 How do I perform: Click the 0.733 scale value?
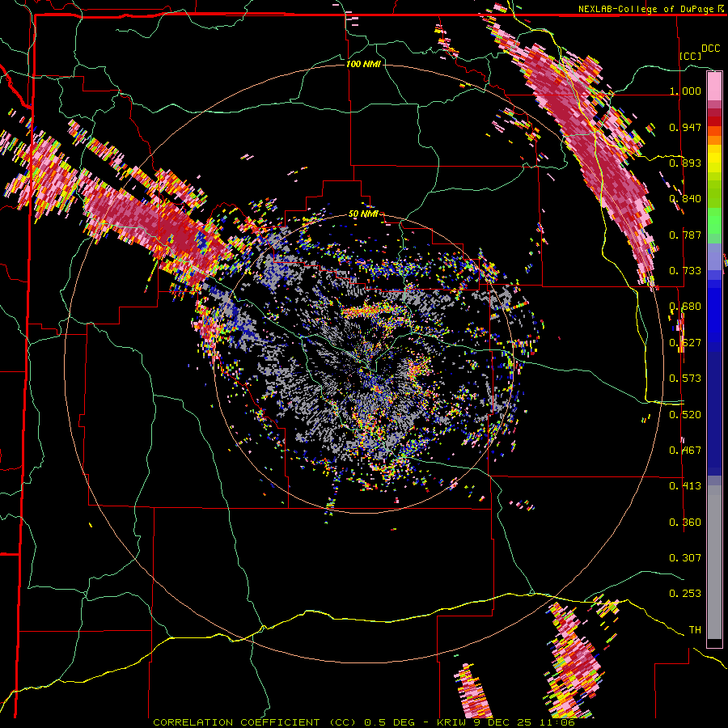(685, 271)
